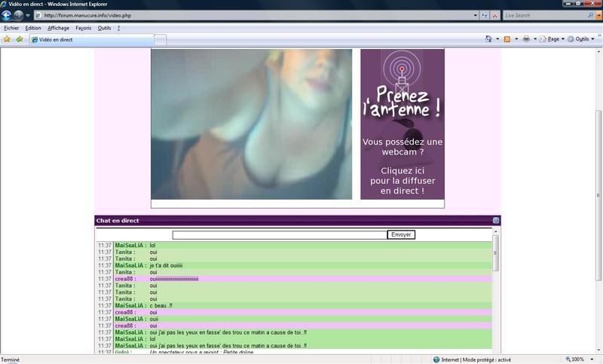Open the Affichage menu

58,28
